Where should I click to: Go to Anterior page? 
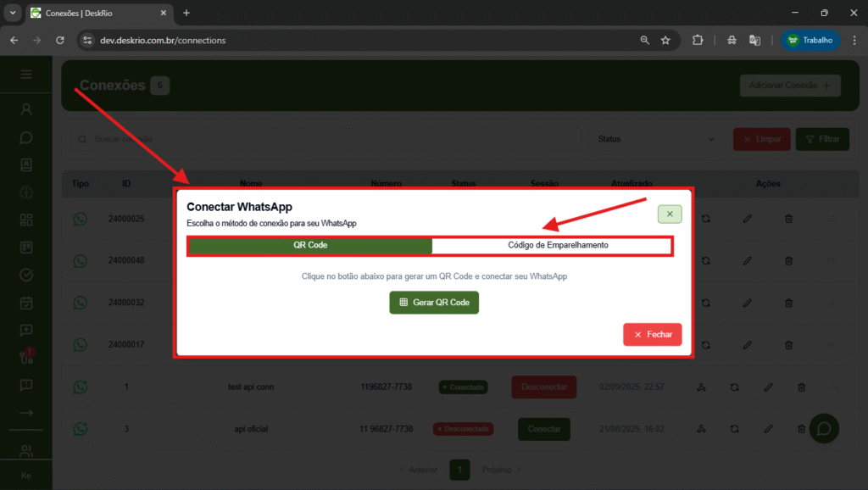point(419,470)
